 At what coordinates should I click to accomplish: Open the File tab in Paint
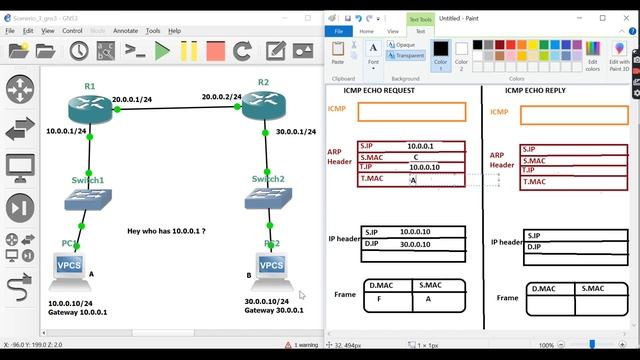click(x=339, y=31)
